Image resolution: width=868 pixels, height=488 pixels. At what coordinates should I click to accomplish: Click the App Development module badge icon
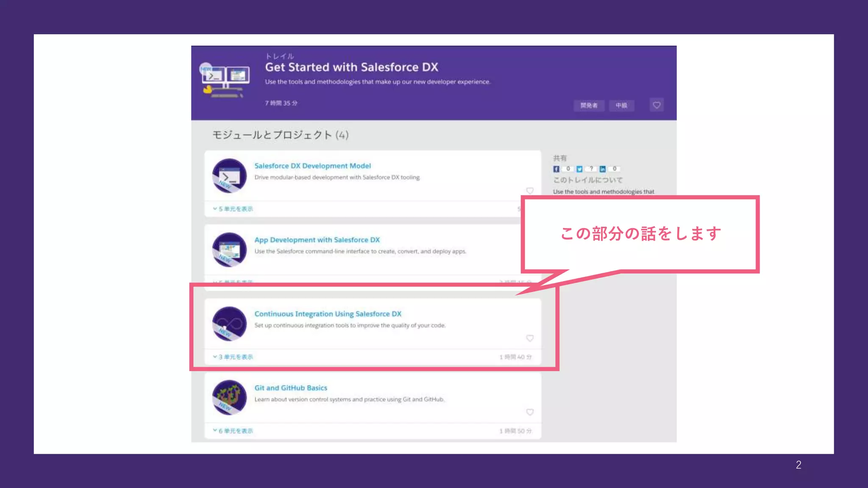(229, 250)
